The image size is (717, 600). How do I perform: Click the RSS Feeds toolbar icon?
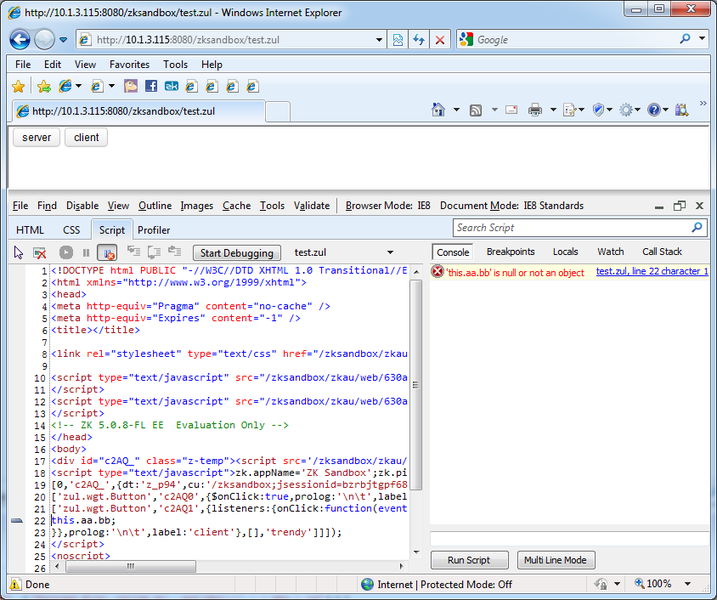(476, 110)
